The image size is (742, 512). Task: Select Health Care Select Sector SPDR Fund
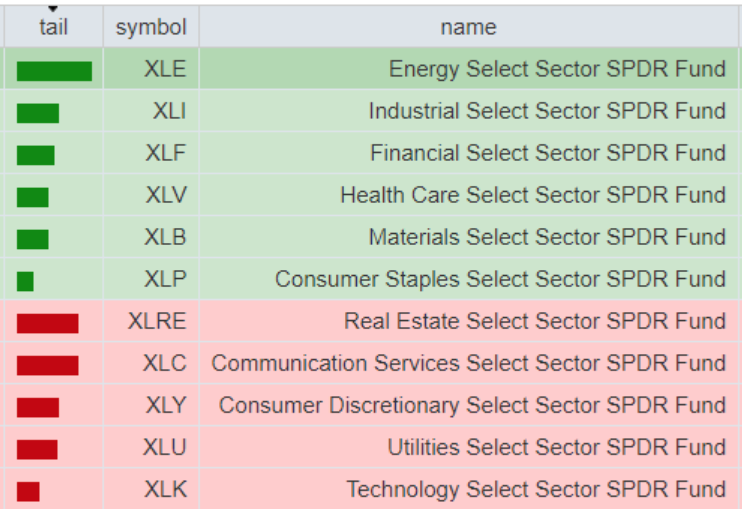click(533, 195)
